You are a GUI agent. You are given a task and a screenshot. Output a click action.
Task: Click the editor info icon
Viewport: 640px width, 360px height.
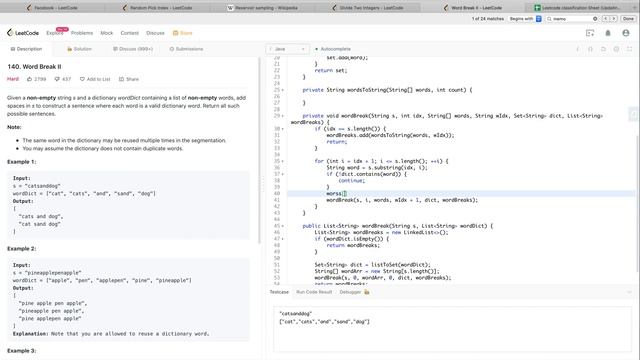point(578,49)
